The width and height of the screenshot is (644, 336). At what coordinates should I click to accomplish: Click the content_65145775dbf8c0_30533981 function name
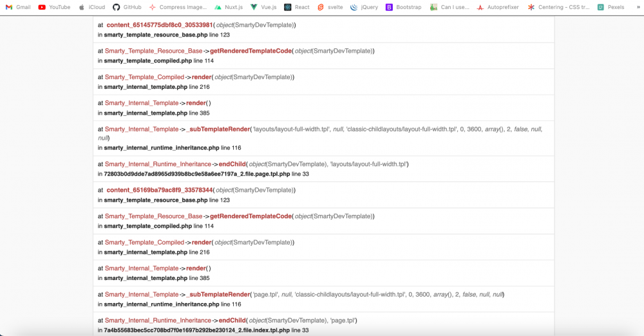[159, 25]
